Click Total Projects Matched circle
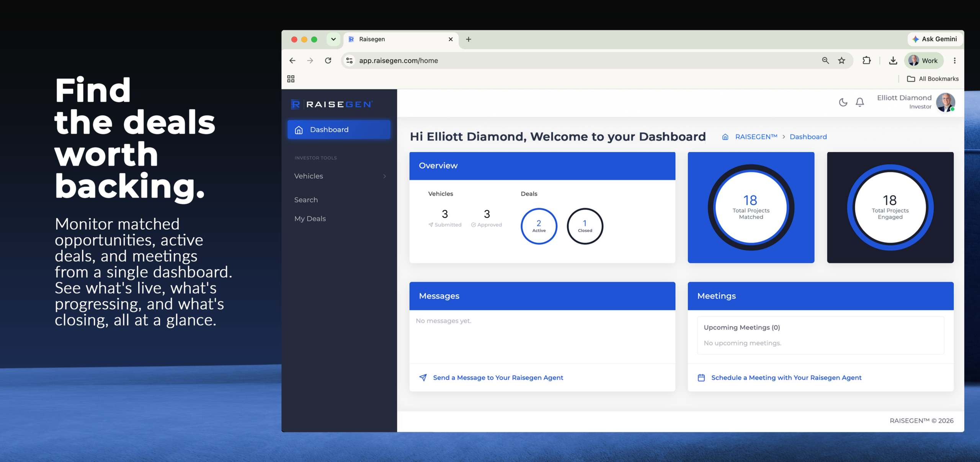Screen dimensions: 980x462 [751, 207]
